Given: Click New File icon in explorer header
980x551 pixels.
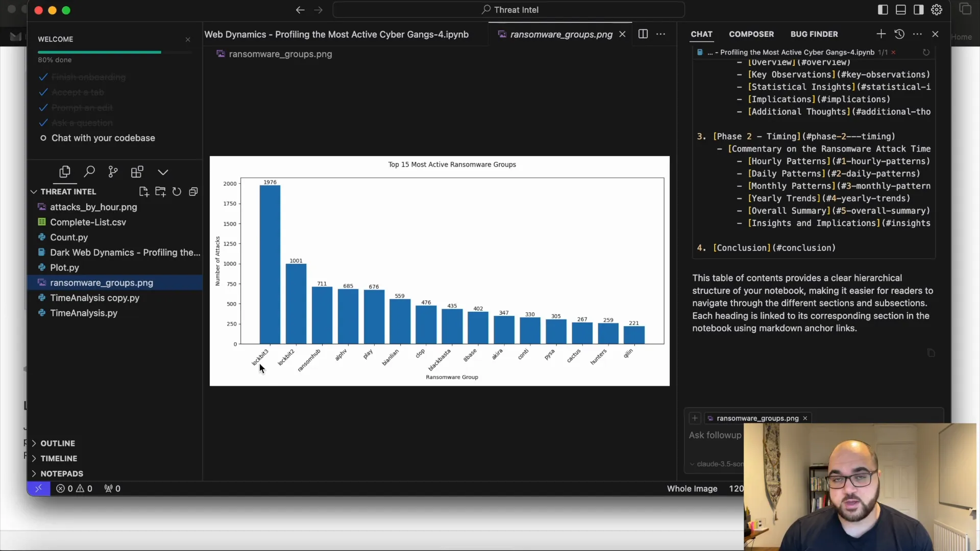Looking at the screenshot, I should (144, 192).
